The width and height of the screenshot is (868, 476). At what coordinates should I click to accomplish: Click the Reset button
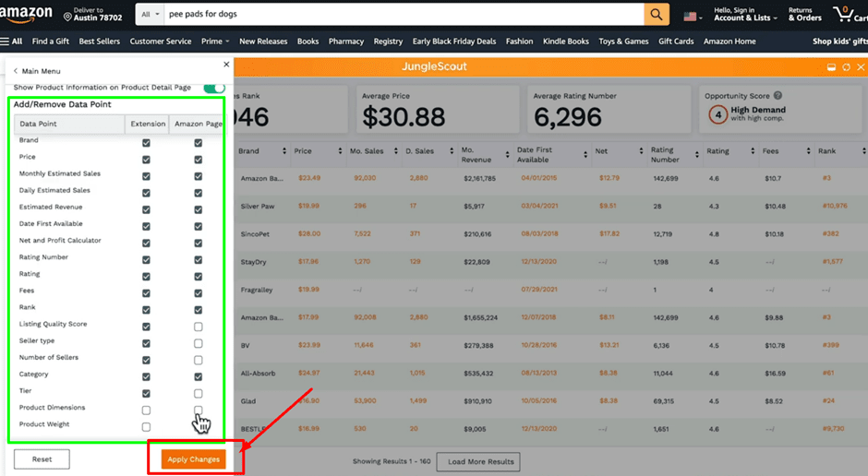pos(42,459)
